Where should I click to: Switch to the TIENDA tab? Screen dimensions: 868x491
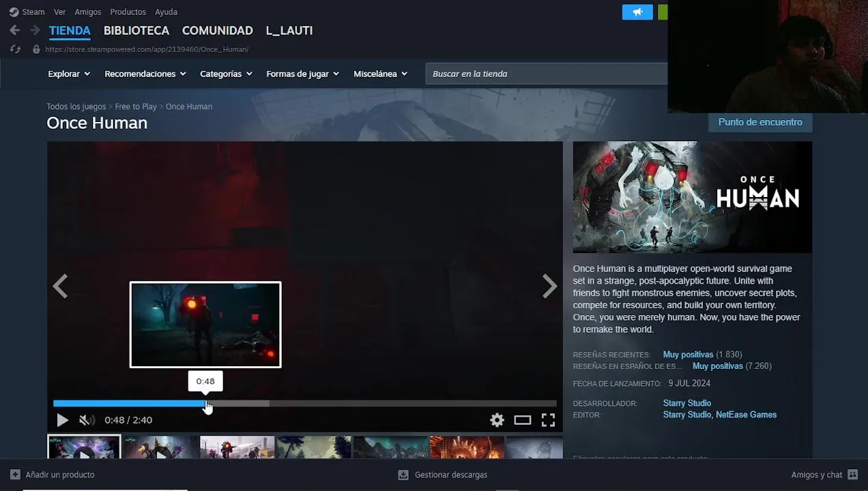[70, 31]
